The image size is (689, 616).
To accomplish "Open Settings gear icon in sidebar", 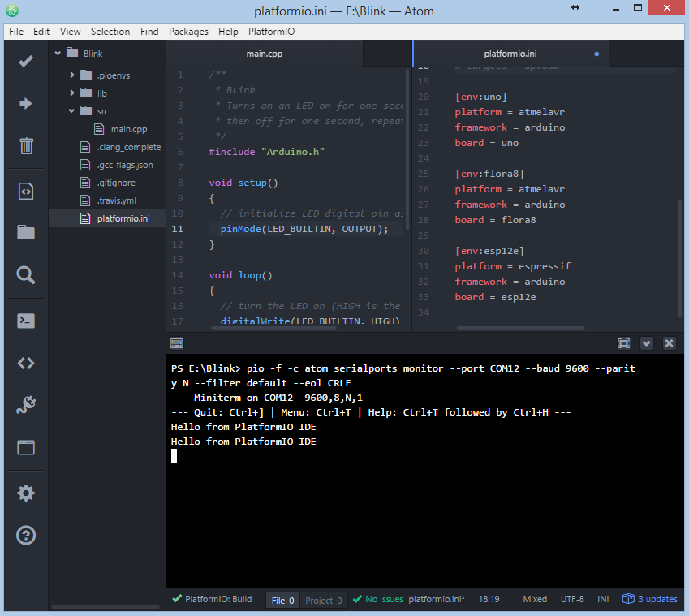I will pyautogui.click(x=26, y=493).
